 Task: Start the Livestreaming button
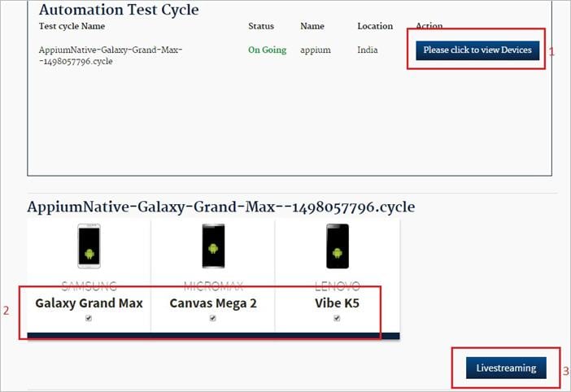point(506,368)
